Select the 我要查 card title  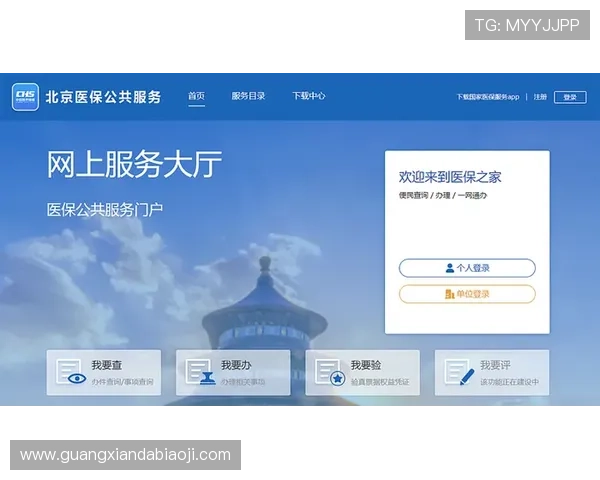[107, 365]
